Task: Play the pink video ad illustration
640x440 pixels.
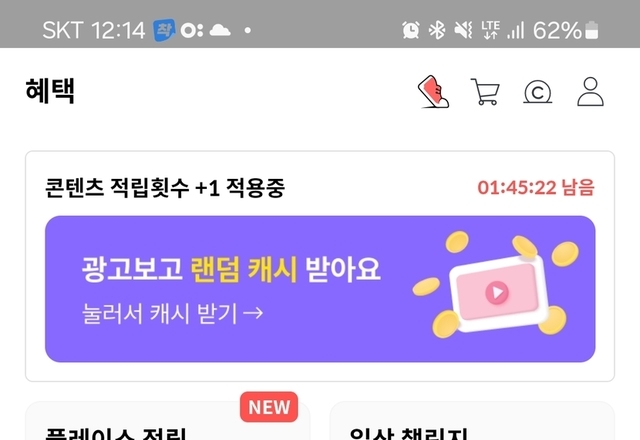Action: coord(497,292)
